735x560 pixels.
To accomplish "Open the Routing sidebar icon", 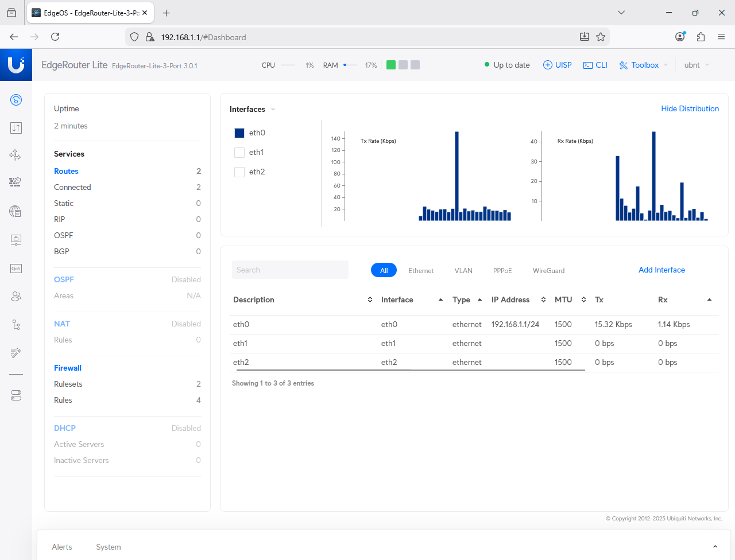I will pos(16,155).
